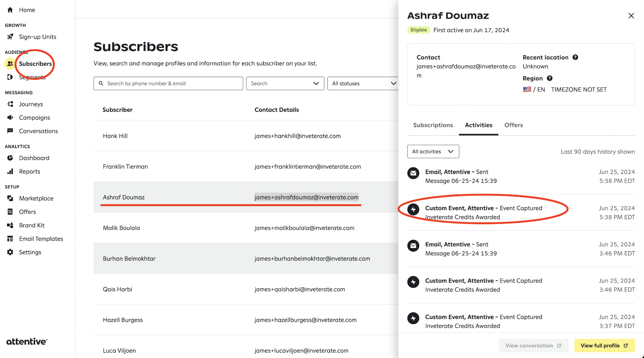Click the Home house icon
This screenshot has width=644, height=358.
point(10,10)
